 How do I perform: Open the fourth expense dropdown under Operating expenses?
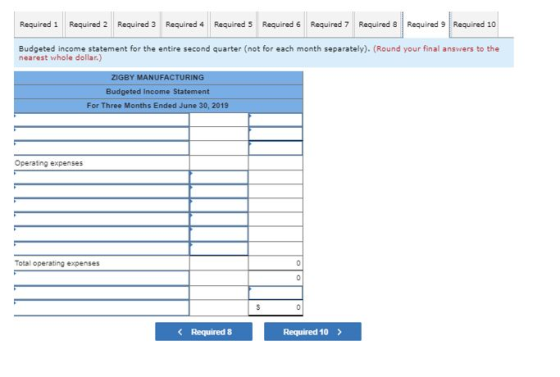(x=101, y=219)
